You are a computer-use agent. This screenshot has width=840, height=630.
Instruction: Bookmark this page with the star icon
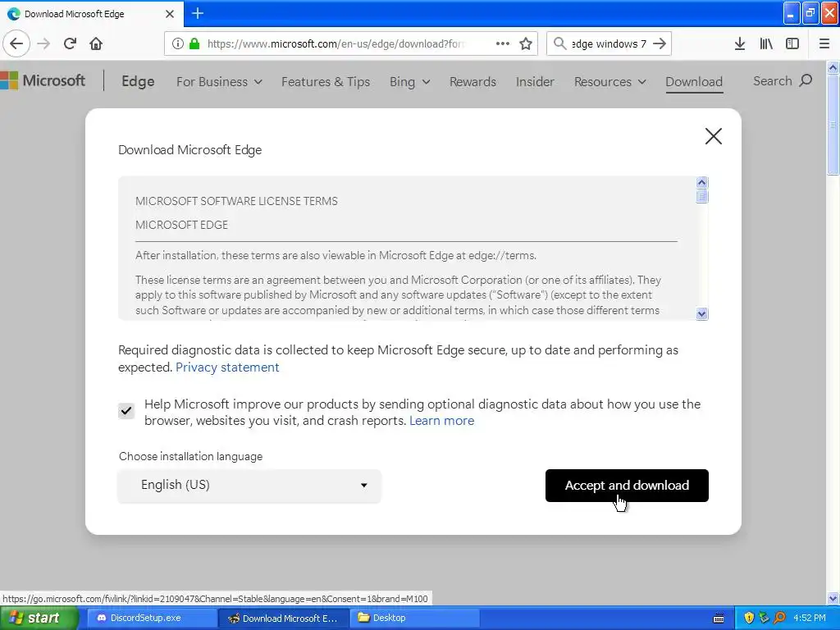point(526,43)
